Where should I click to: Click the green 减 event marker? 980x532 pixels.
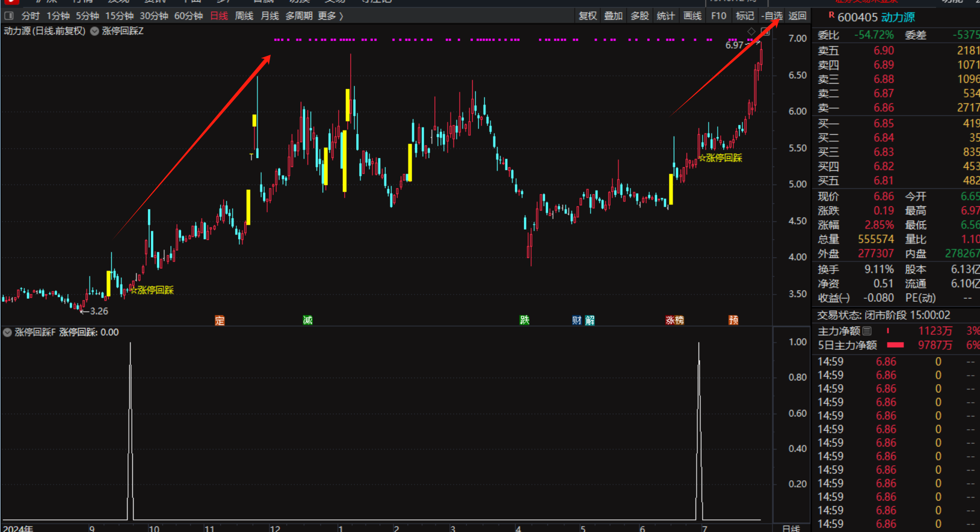pyautogui.click(x=307, y=320)
